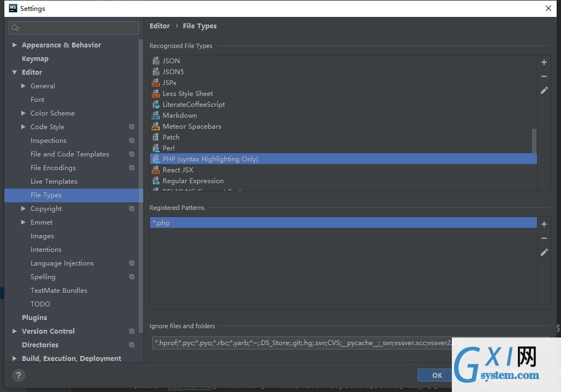Select File Types in the settings tree
Viewport: 561px width, 392px height.
click(74, 195)
